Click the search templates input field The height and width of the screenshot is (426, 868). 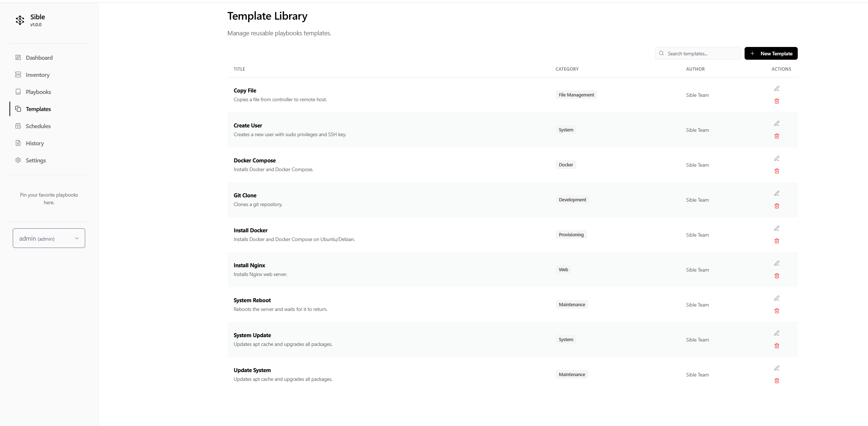click(x=697, y=53)
